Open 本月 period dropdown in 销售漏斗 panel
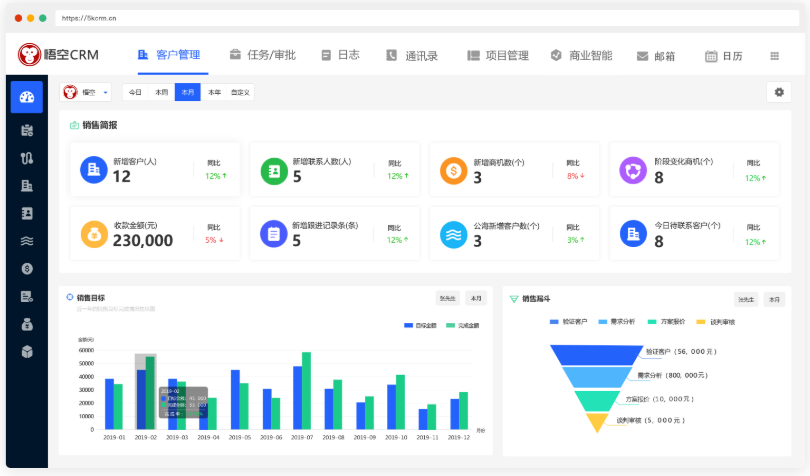The width and height of the screenshot is (810, 476). [774, 299]
